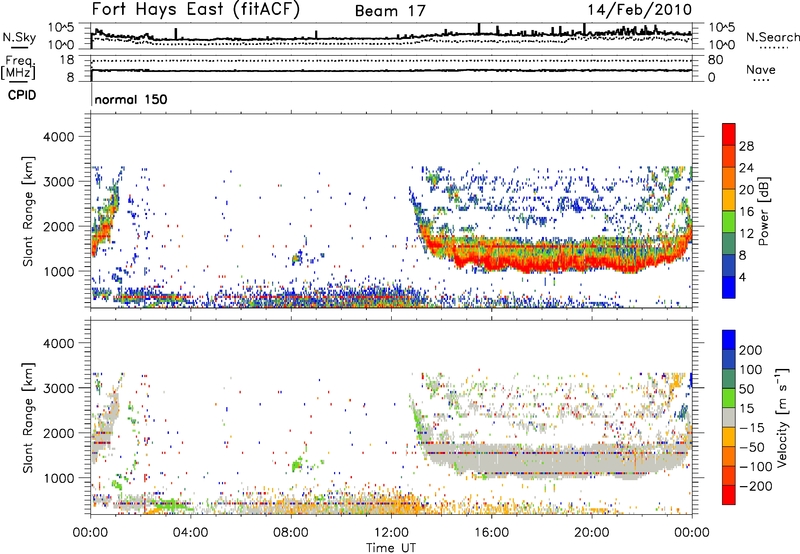Image resolution: width=800 pixels, height=554 pixels.
Task: Click the "20:00" time tick label
Action: [592, 533]
